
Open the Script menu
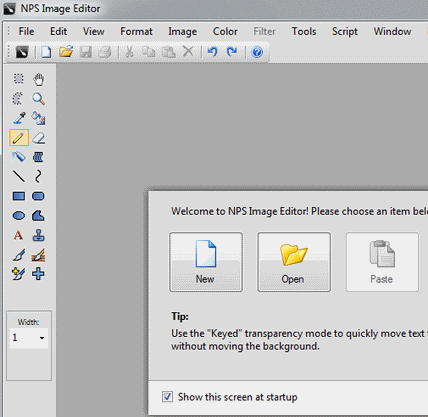[345, 31]
